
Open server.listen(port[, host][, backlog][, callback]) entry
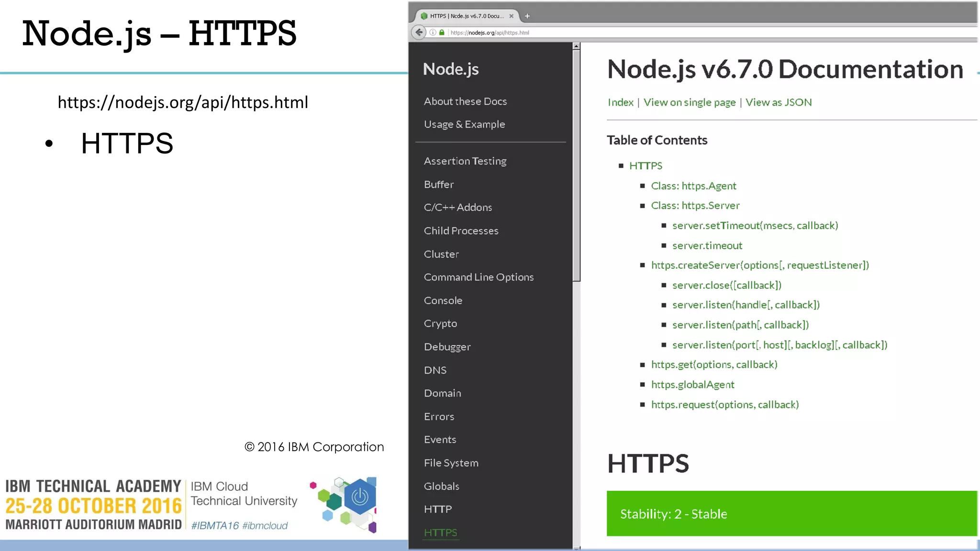pyautogui.click(x=780, y=345)
